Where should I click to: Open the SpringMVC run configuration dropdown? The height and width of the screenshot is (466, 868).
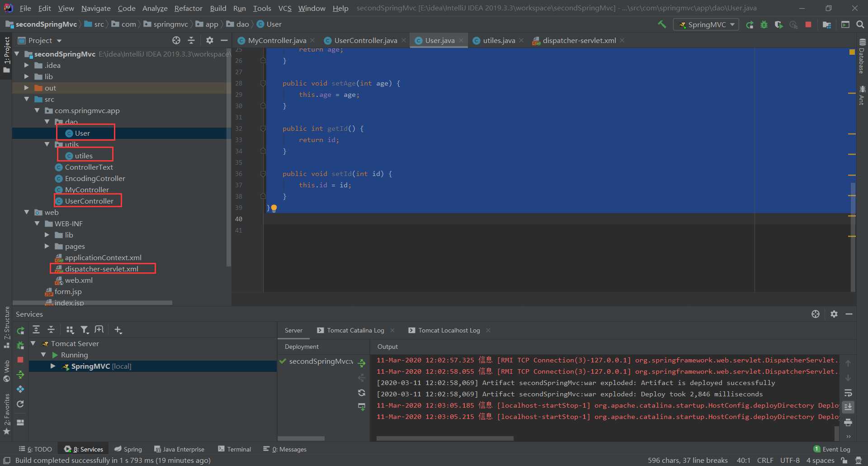706,24
